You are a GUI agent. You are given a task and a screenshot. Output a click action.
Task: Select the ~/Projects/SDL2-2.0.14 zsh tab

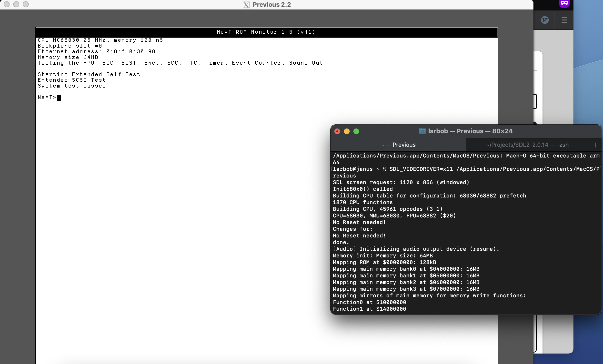(x=527, y=145)
